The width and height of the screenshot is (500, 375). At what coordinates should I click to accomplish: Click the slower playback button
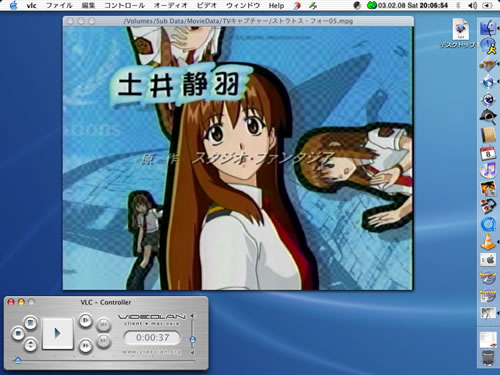85,321
